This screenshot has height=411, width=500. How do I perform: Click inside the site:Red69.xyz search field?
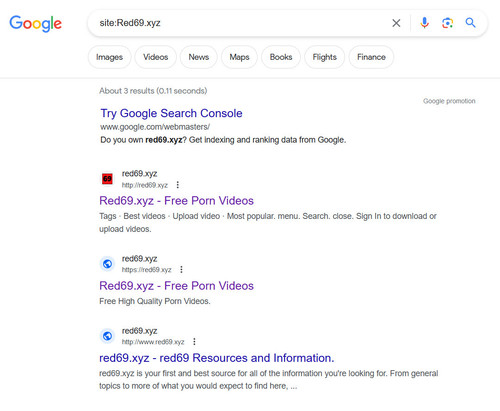[x=240, y=23]
